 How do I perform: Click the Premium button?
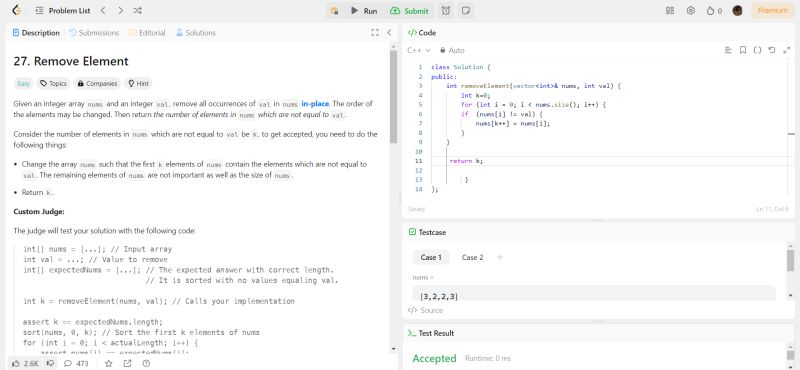tap(772, 11)
